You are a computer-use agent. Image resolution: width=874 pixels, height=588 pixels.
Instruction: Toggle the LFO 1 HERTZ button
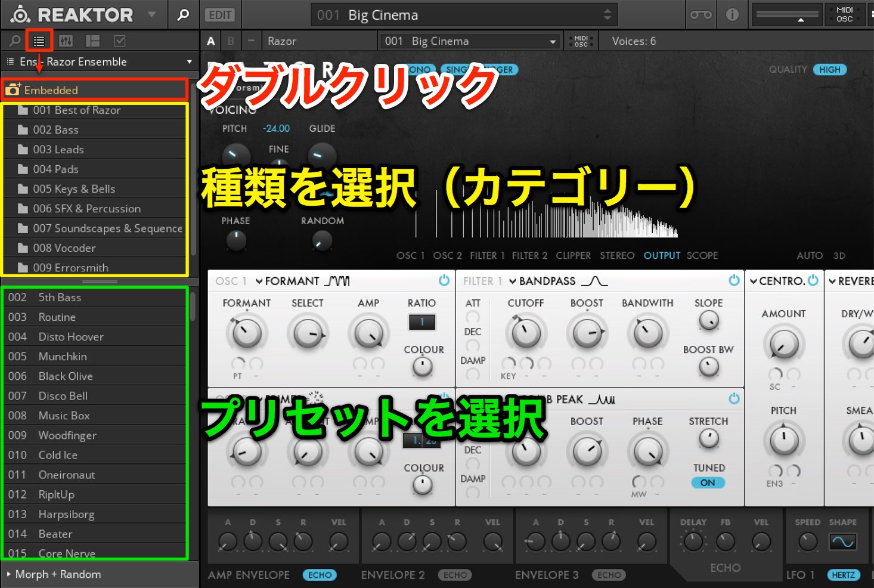tap(844, 575)
